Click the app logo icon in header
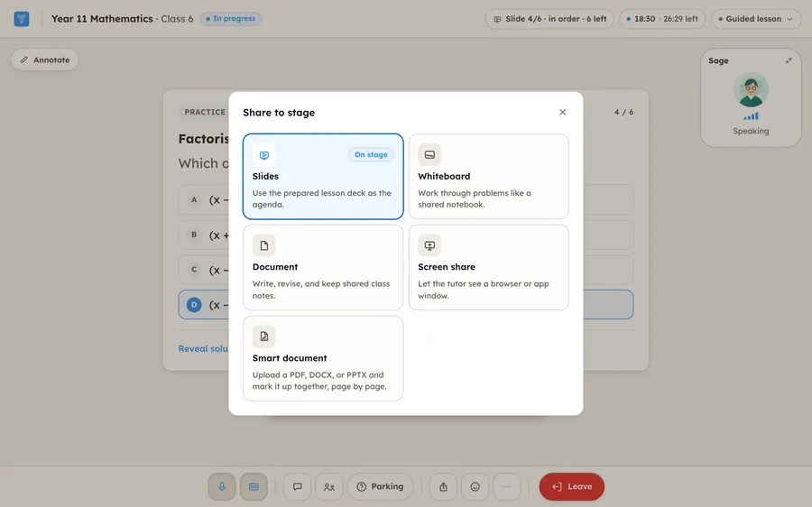This screenshot has width=812, height=507. coord(22,19)
